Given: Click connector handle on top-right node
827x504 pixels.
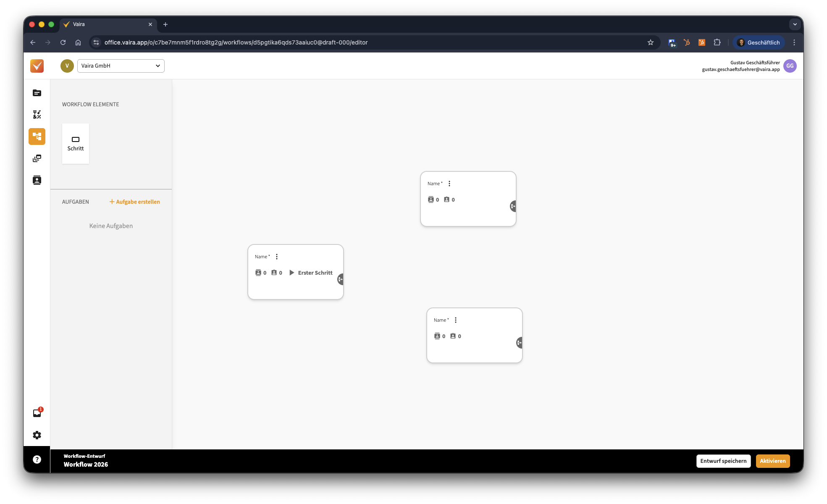Looking at the screenshot, I should tap(513, 206).
